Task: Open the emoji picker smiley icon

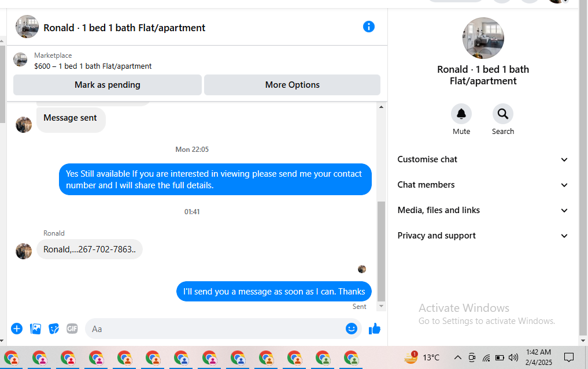Action: tap(352, 329)
